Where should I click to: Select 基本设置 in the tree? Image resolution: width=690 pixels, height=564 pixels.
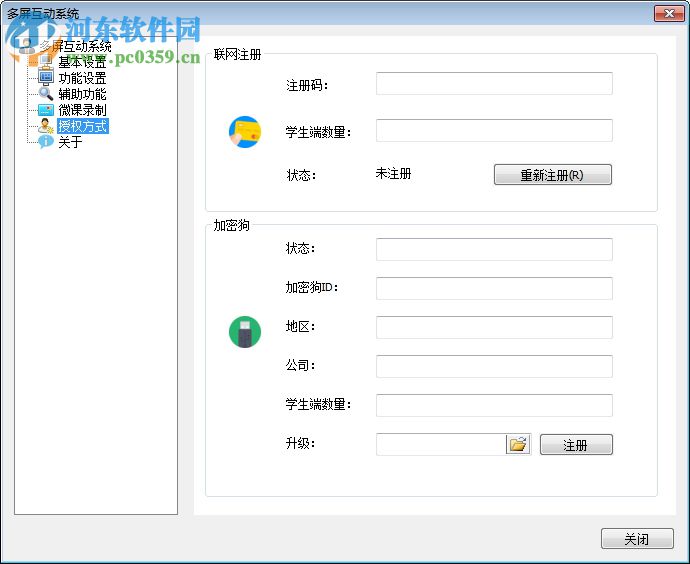point(82,62)
